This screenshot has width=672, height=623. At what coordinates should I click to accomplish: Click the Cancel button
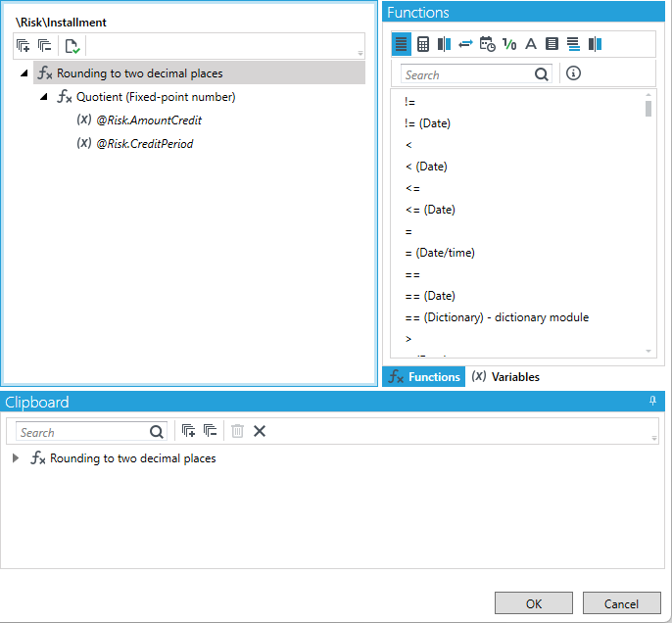(621, 603)
